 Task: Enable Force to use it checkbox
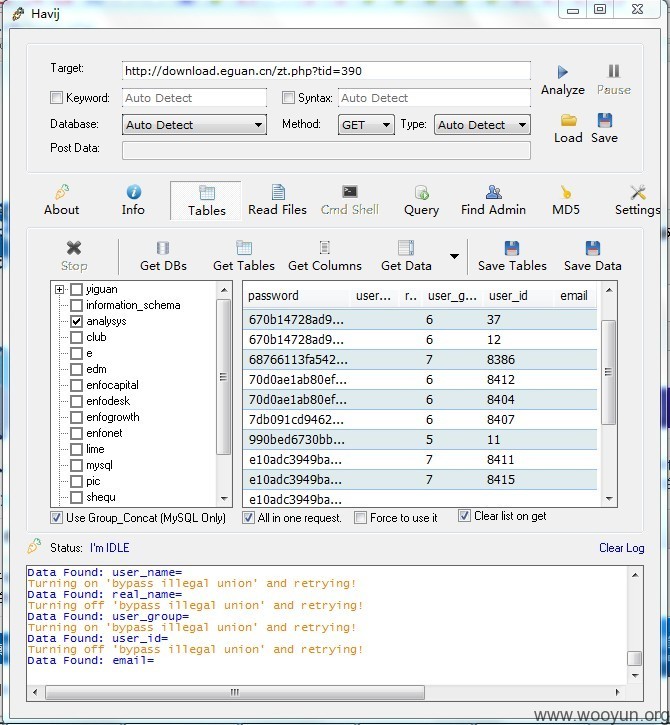(x=360, y=517)
